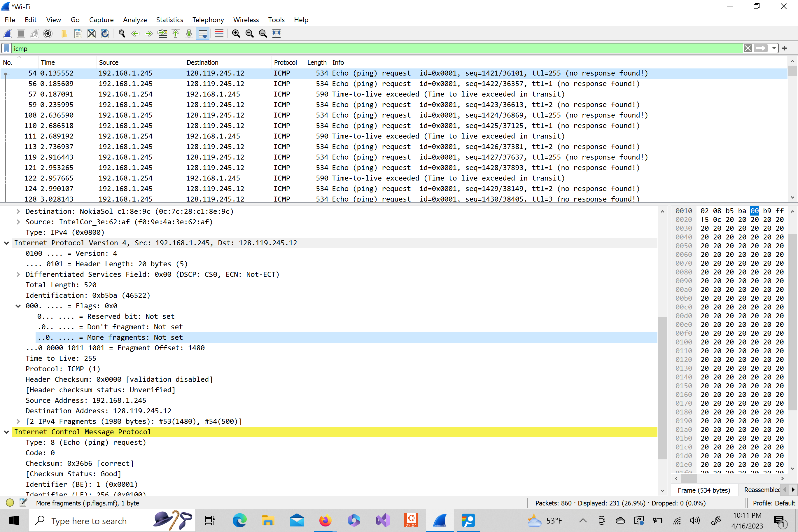Open the Analyze menu
This screenshot has height=532, width=798.
(135, 20)
